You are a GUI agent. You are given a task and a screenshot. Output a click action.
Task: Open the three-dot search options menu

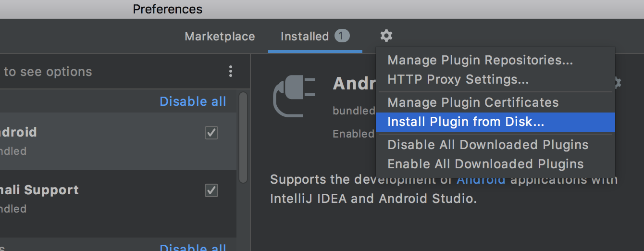point(231,72)
